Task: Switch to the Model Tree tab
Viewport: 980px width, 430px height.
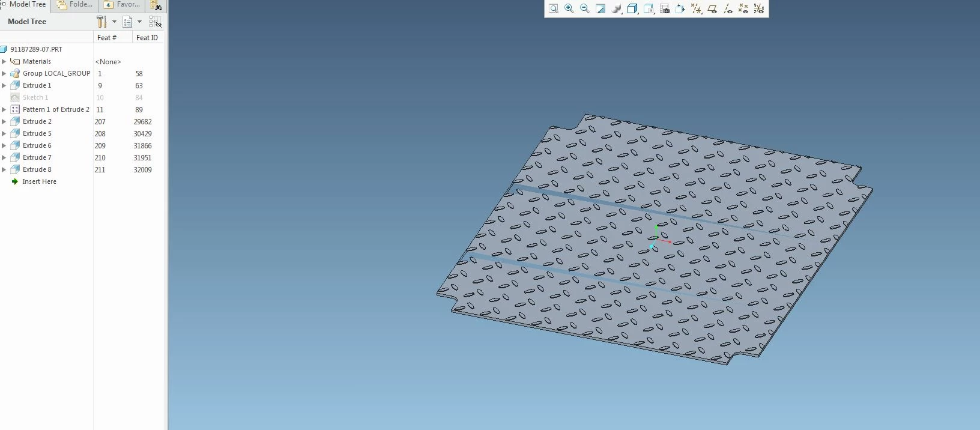Action: (x=24, y=5)
